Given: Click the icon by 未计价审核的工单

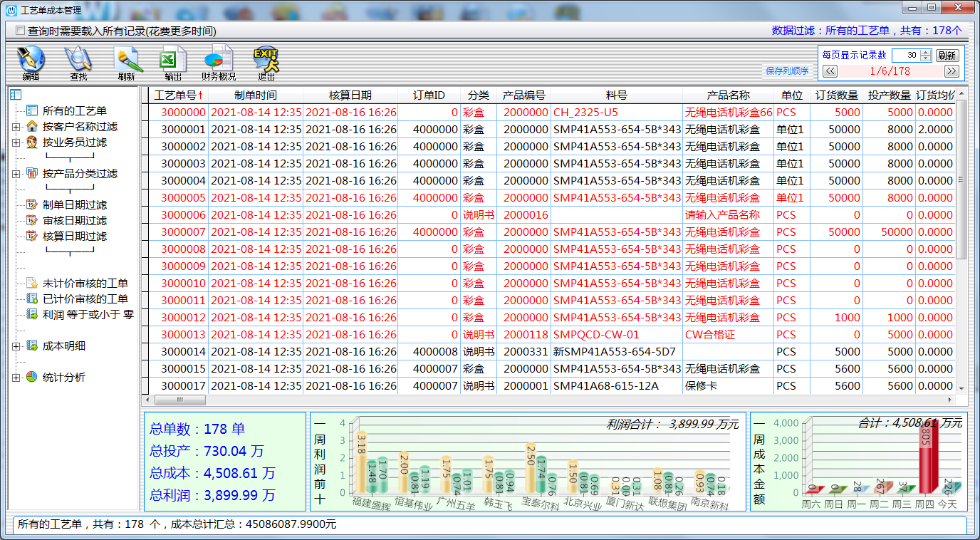Looking at the screenshot, I should tap(31, 283).
